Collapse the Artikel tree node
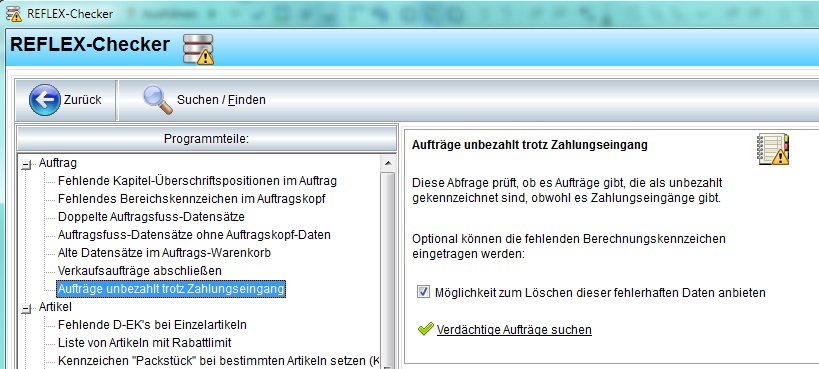The height and width of the screenshot is (369, 819). coord(26,310)
